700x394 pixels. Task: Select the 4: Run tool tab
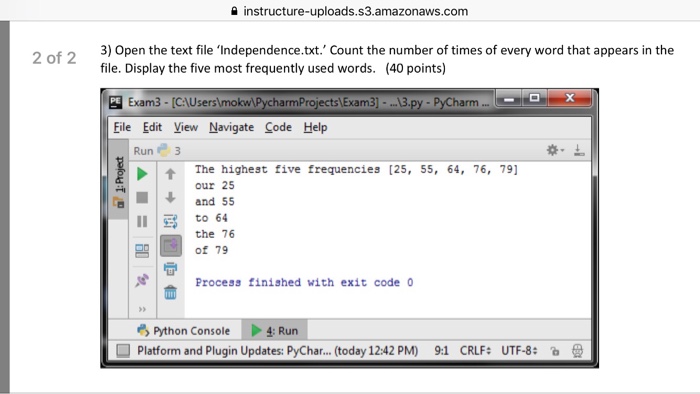pos(275,331)
